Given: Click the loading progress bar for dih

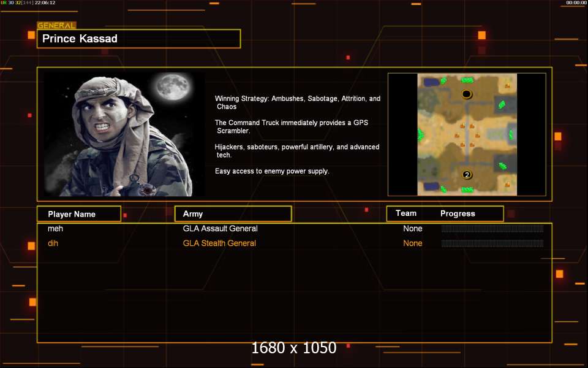Looking at the screenshot, I should [x=492, y=243].
